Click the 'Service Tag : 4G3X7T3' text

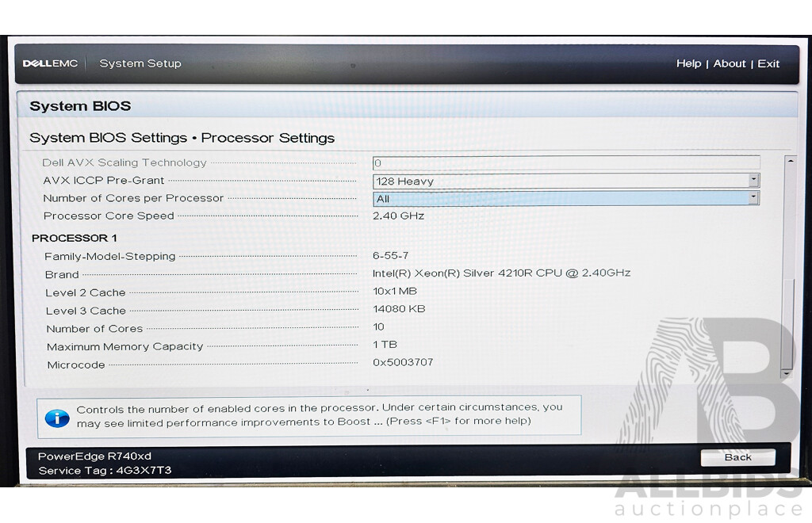click(x=105, y=471)
